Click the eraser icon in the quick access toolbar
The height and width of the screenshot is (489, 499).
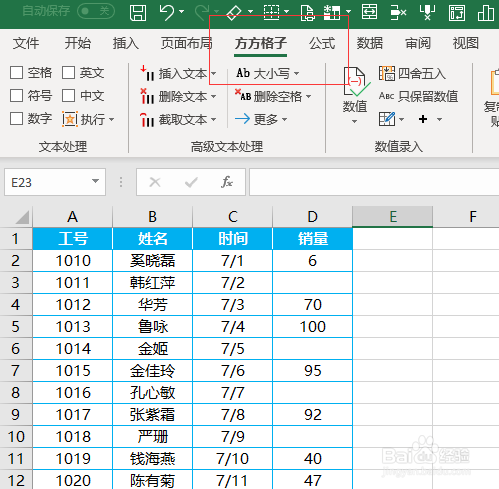(x=233, y=13)
